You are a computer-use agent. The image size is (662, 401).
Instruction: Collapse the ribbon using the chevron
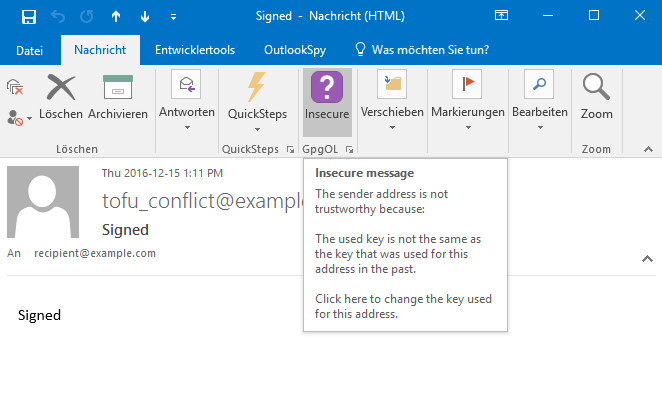646,150
